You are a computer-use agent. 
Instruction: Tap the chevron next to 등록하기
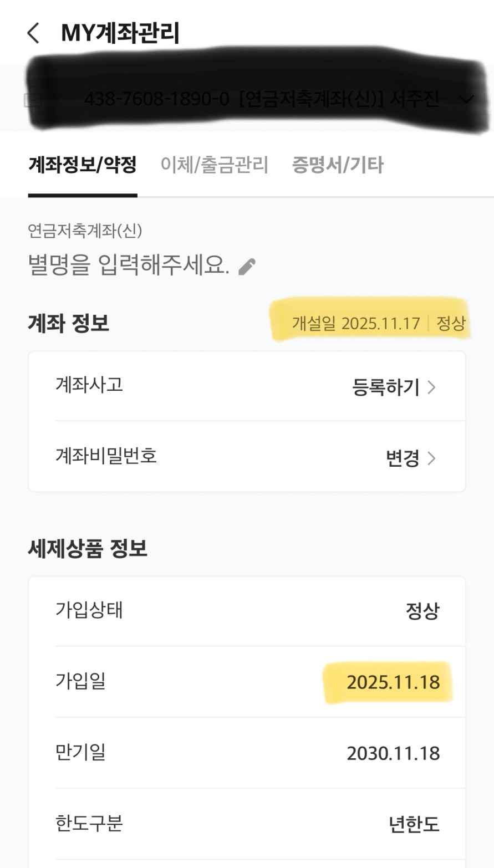tap(431, 387)
